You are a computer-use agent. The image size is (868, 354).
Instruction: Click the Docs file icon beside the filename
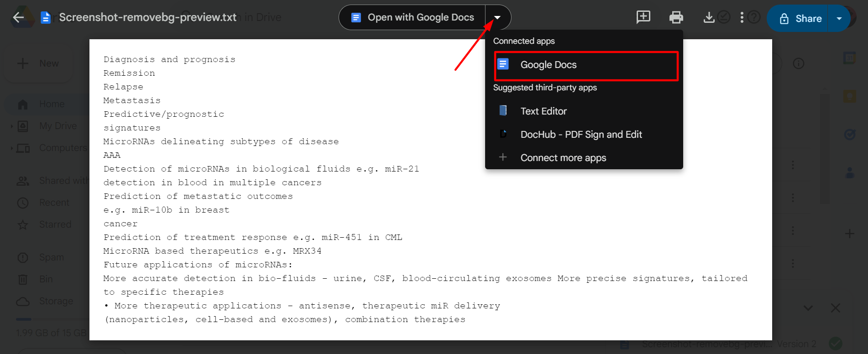click(x=46, y=17)
